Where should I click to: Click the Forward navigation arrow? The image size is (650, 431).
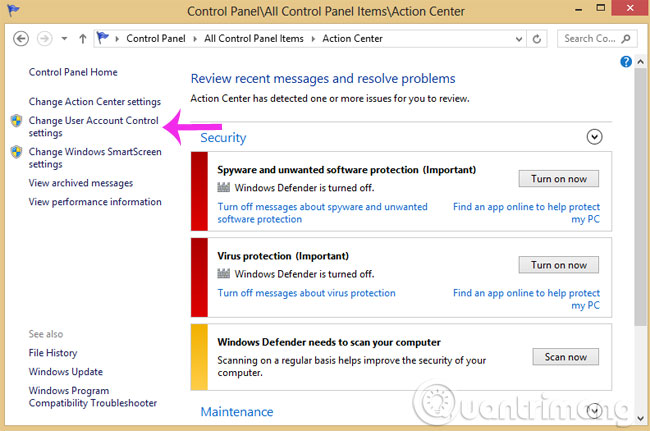tap(44, 39)
